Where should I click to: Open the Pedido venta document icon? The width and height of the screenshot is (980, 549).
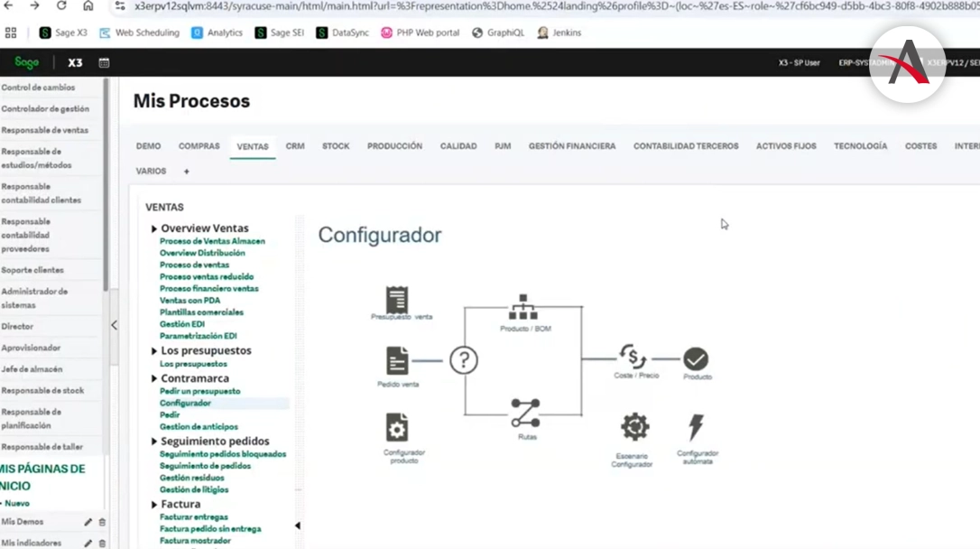pos(397,361)
